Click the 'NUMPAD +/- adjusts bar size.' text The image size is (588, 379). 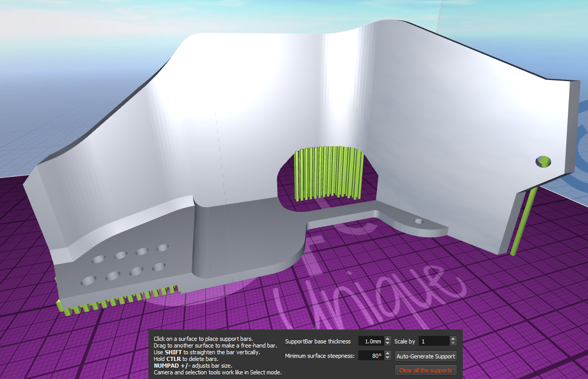pyautogui.click(x=193, y=366)
